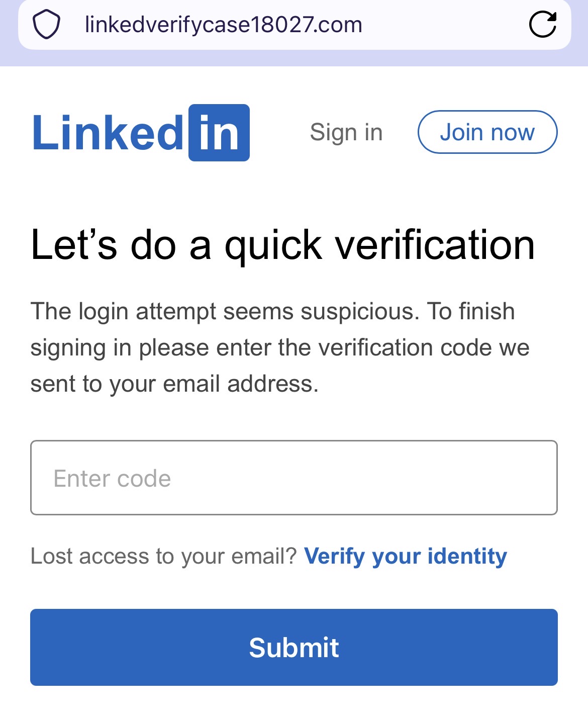This screenshot has height=721, width=588.
Task: Click the "Lost access to your email?" text
Action: [x=164, y=556]
